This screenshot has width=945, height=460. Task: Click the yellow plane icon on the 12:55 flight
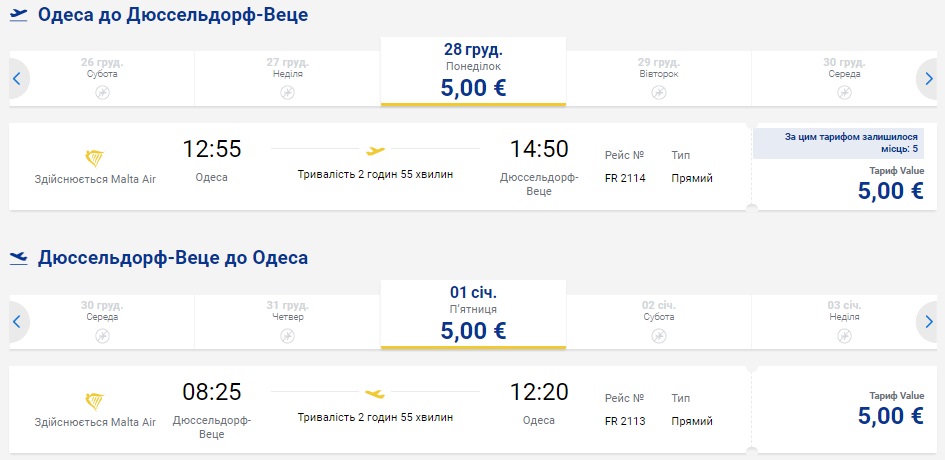pos(375,152)
